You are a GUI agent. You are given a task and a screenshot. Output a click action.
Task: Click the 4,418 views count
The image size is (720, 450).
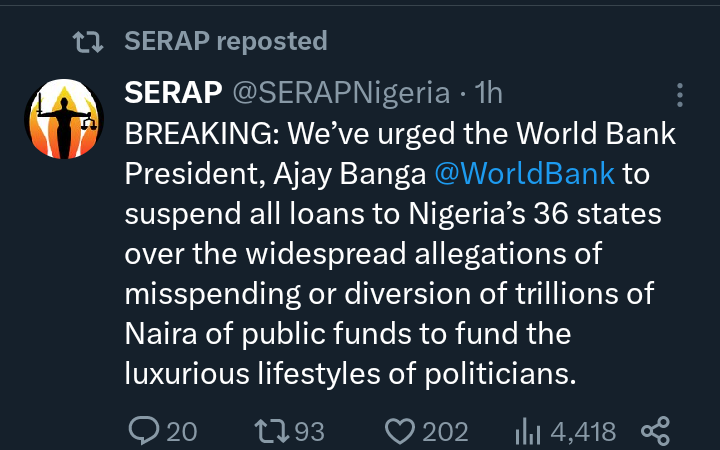coord(583,432)
